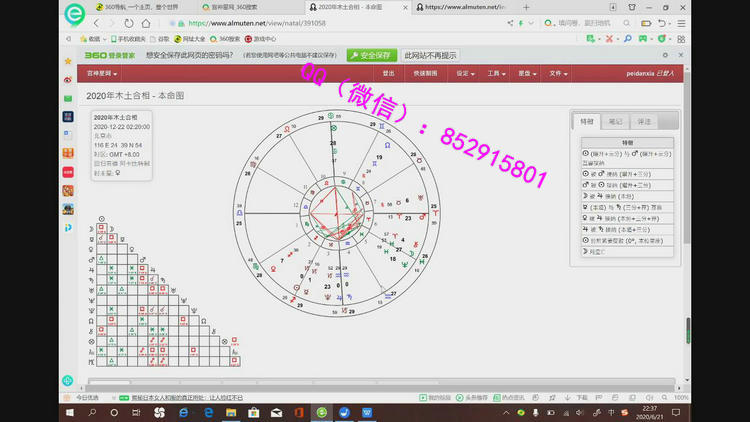This screenshot has width=750, height=422.
Task: Click the 此网站不再提示 button
Action: point(431,55)
